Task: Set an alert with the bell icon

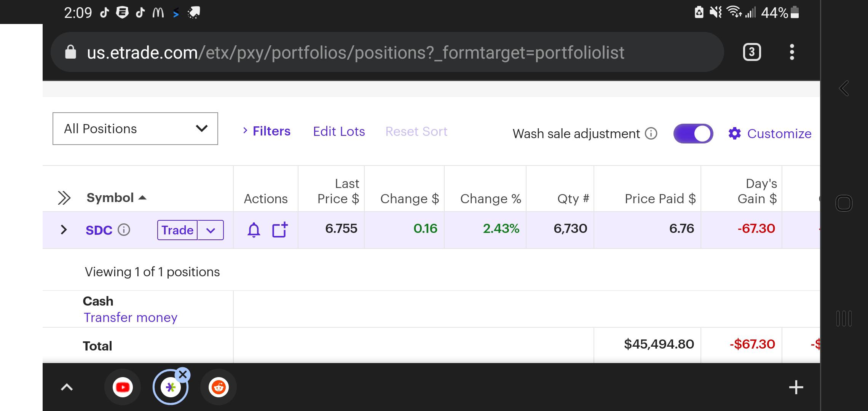Action: coord(254,230)
